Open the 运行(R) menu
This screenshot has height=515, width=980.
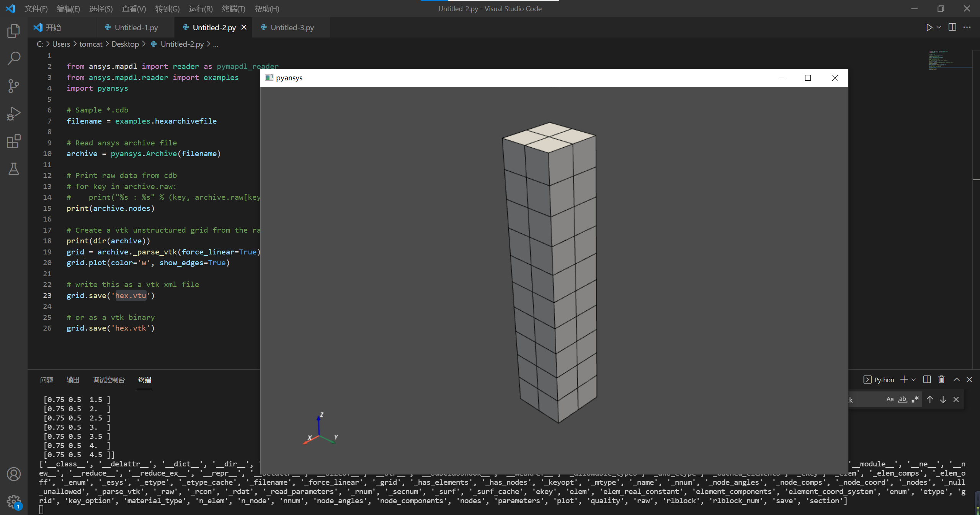(201, 8)
